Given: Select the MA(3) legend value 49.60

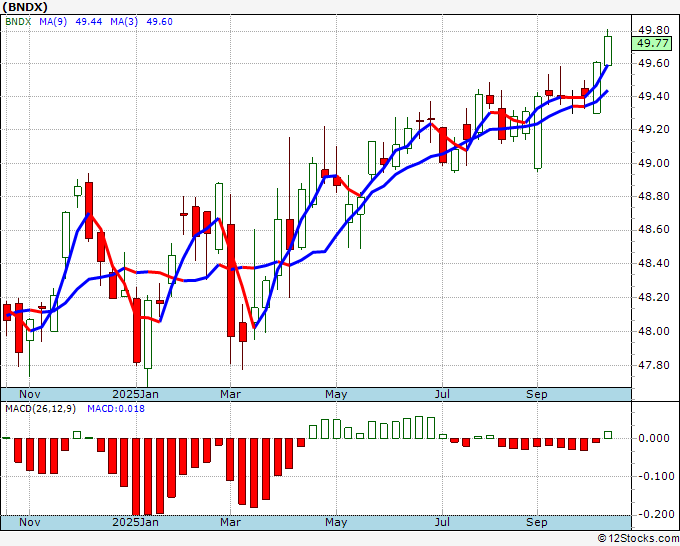Looking at the screenshot, I should (160, 22).
